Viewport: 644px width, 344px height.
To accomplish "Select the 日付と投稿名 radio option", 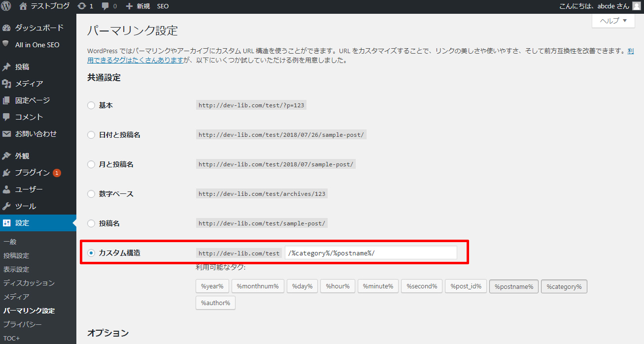I will tap(91, 135).
